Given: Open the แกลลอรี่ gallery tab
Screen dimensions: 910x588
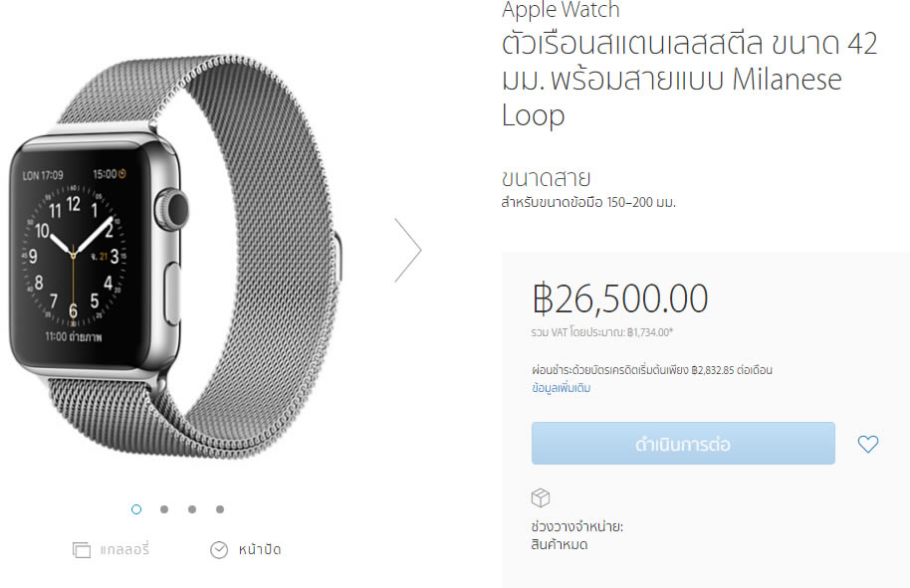Looking at the screenshot, I should pos(124,548).
